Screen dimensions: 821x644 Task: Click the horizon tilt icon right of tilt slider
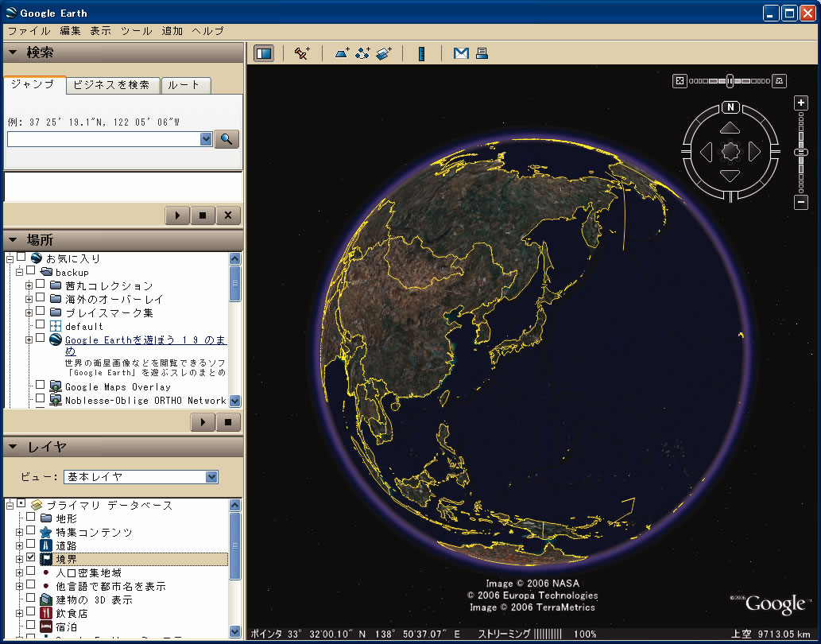point(779,80)
